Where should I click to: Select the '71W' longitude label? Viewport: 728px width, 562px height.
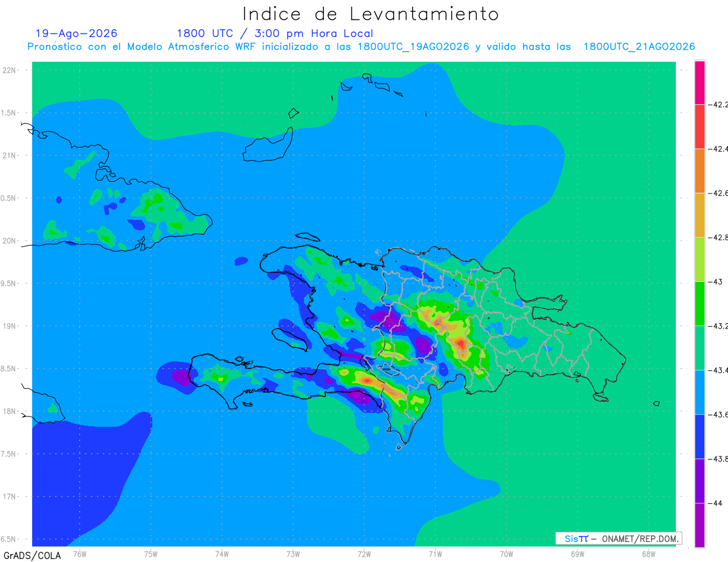pyautogui.click(x=435, y=554)
